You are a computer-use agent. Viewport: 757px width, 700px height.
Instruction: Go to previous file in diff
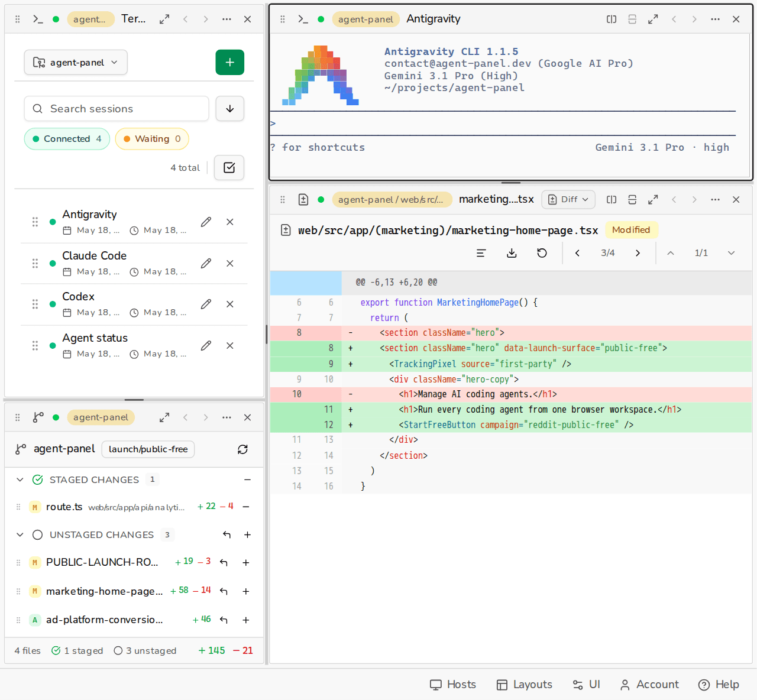point(577,253)
